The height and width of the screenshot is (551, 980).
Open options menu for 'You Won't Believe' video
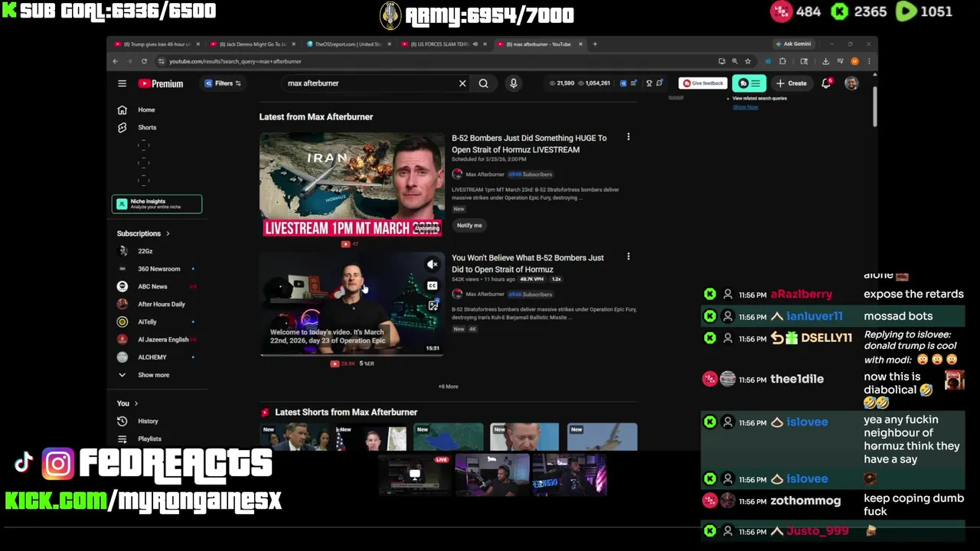[x=629, y=257]
